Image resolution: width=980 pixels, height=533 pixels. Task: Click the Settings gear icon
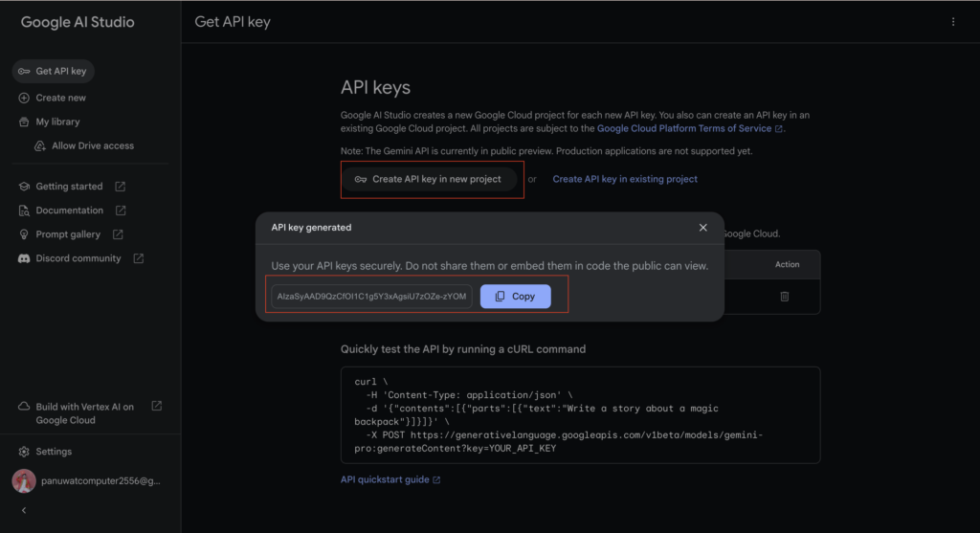24,452
